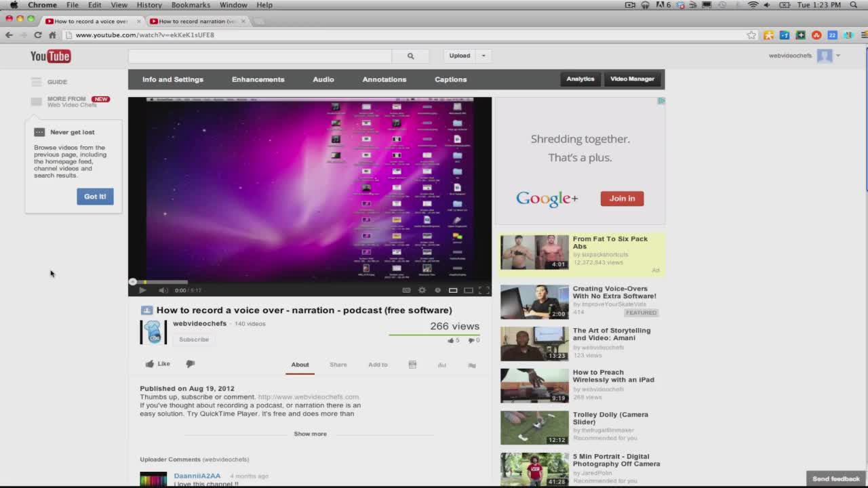The image size is (868, 488).
Task: Mute the video using the volume icon
Action: (163, 290)
